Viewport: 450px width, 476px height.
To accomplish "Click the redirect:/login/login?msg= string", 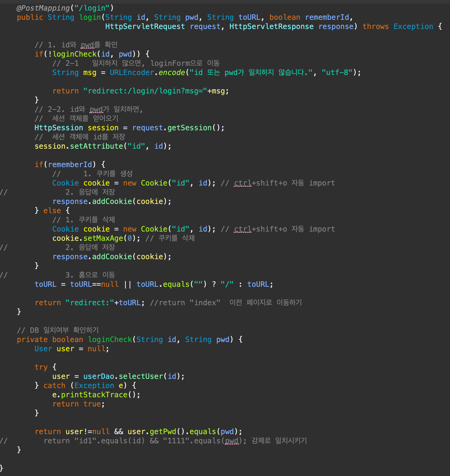I will [145, 91].
